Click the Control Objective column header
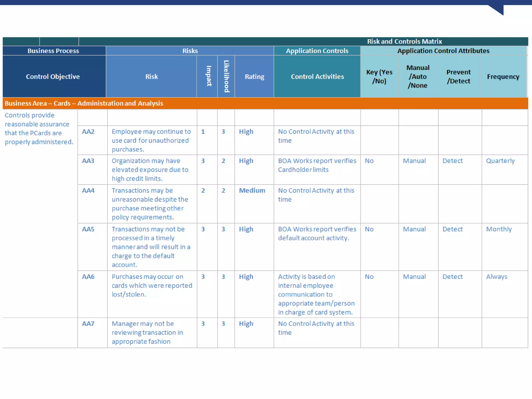532x399 pixels. 53,77
